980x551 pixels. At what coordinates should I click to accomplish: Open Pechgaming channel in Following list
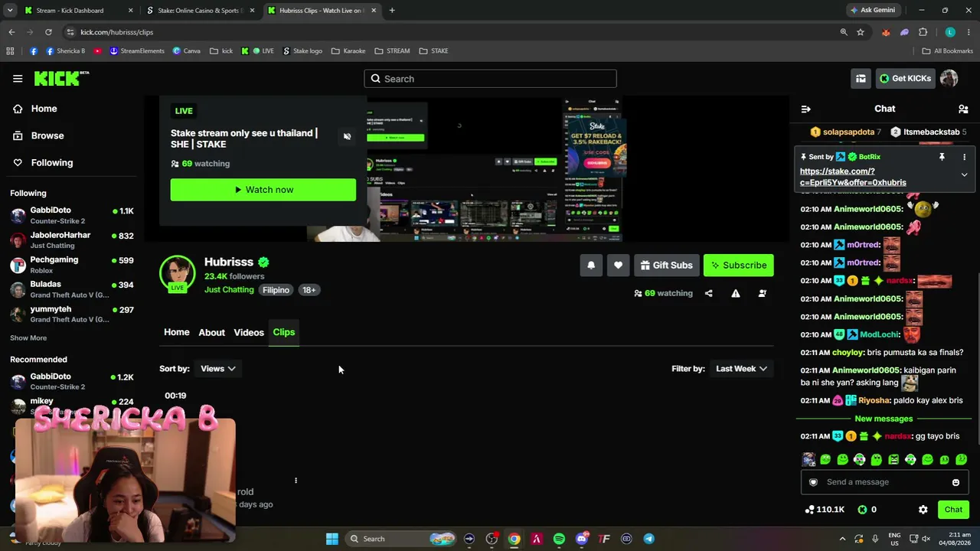point(72,265)
